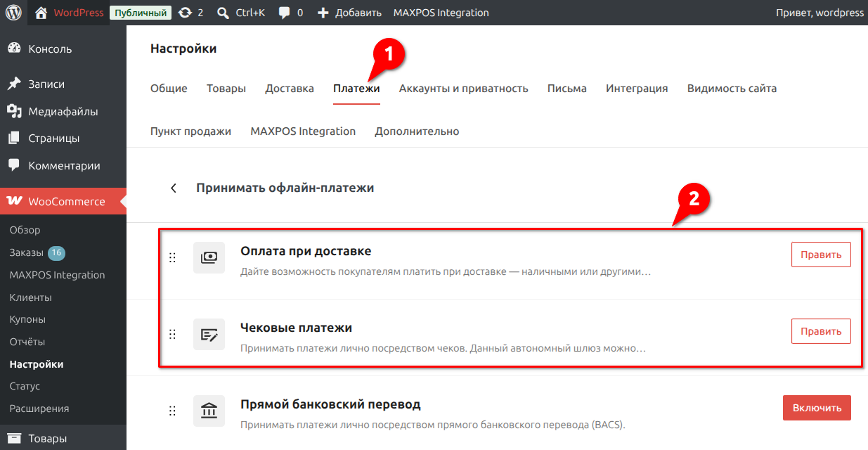Open the Купоны submenu item
868x450 pixels.
pos(27,319)
